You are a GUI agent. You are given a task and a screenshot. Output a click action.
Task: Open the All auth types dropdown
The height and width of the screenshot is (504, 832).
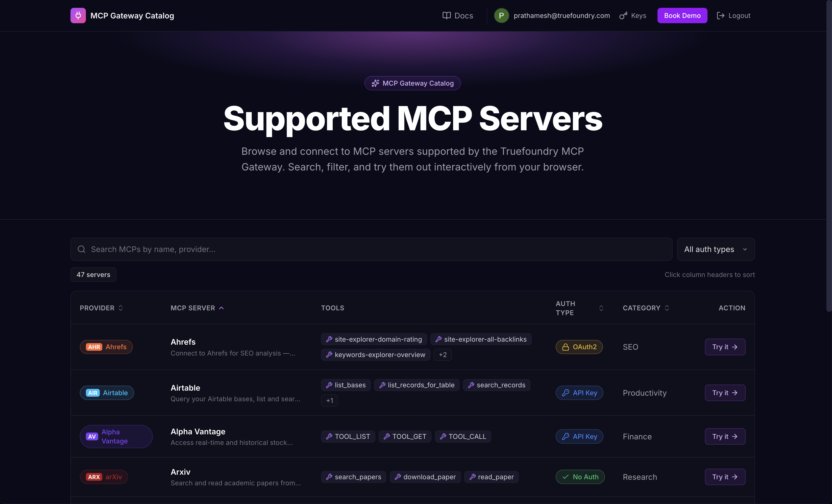[716, 249]
